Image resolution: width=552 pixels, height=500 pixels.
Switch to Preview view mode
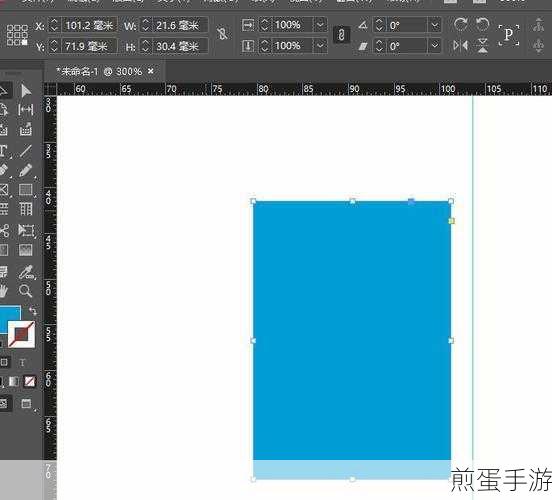coord(26,404)
